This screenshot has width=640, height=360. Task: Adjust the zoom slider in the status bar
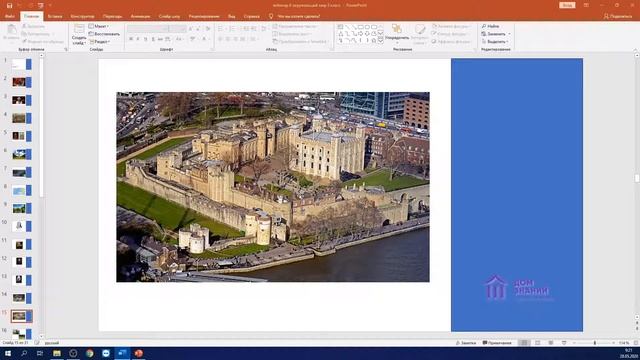point(594,343)
